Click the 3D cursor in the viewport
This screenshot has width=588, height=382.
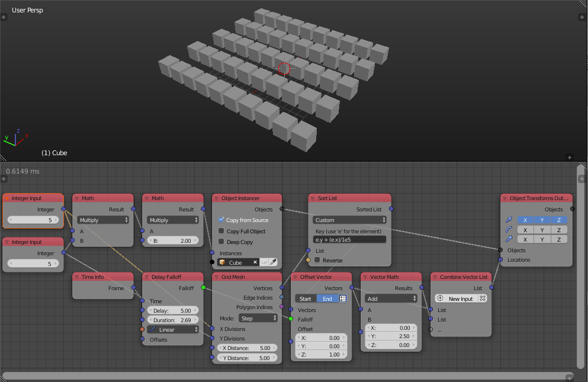click(284, 69)
